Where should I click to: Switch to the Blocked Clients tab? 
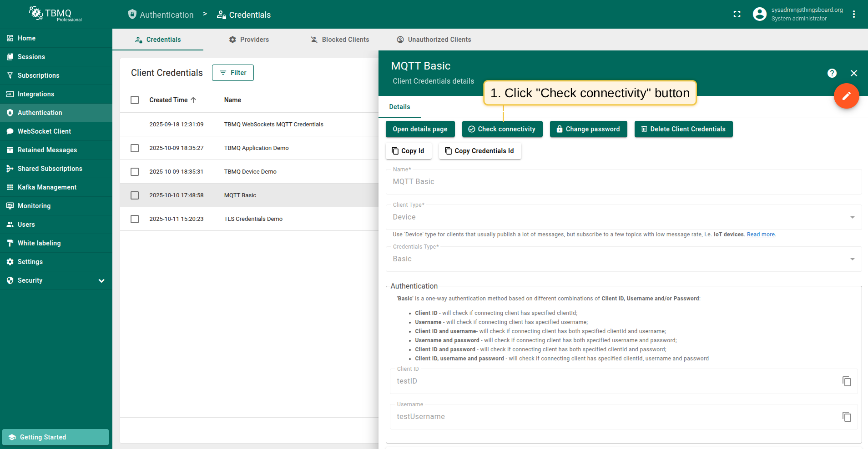tap(339, 40)
